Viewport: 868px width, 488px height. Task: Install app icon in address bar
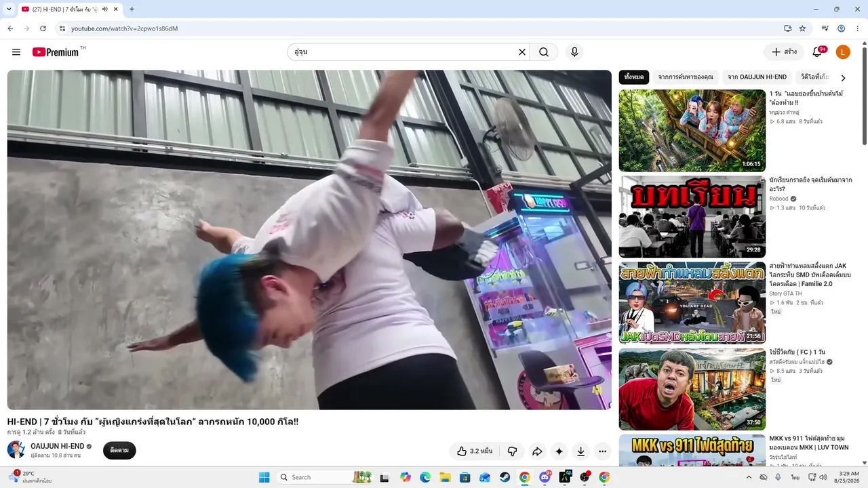(x=787, y=28)
